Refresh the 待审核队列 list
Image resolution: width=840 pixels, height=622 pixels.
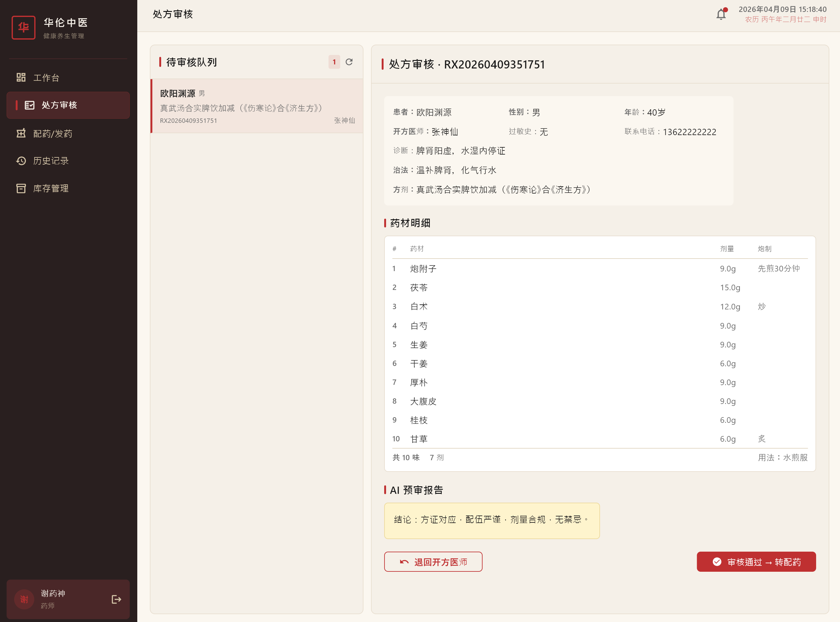coord(349,62)
